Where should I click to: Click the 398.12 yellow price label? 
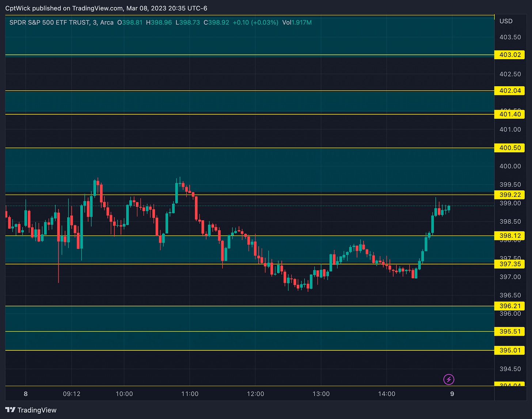click(510, 236)
